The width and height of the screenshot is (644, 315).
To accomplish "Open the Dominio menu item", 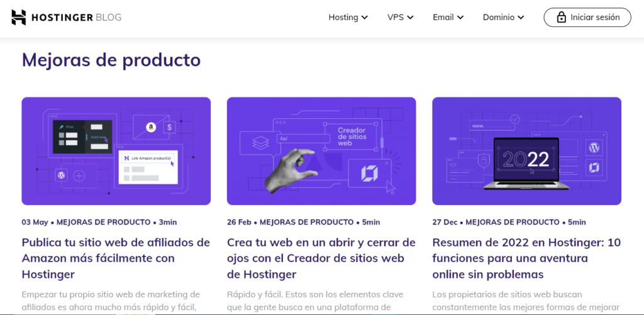I will [x=499, y=18].
